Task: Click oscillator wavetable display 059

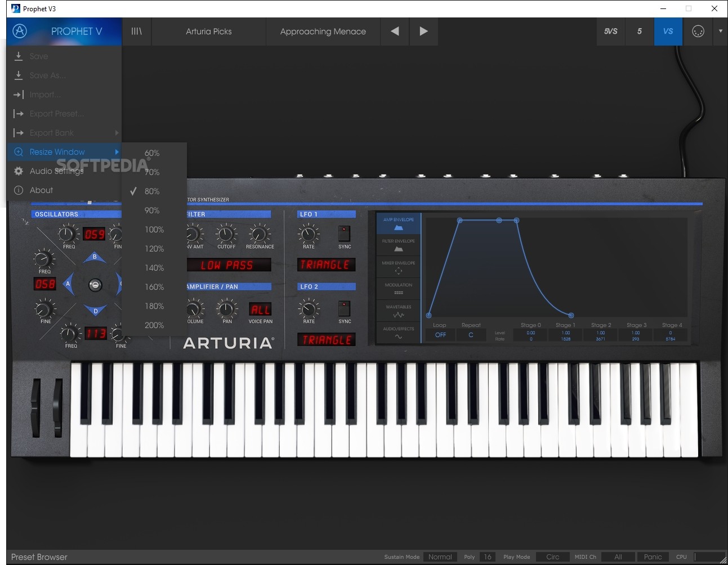Action: pyautogui.click(x=95, y=234)
